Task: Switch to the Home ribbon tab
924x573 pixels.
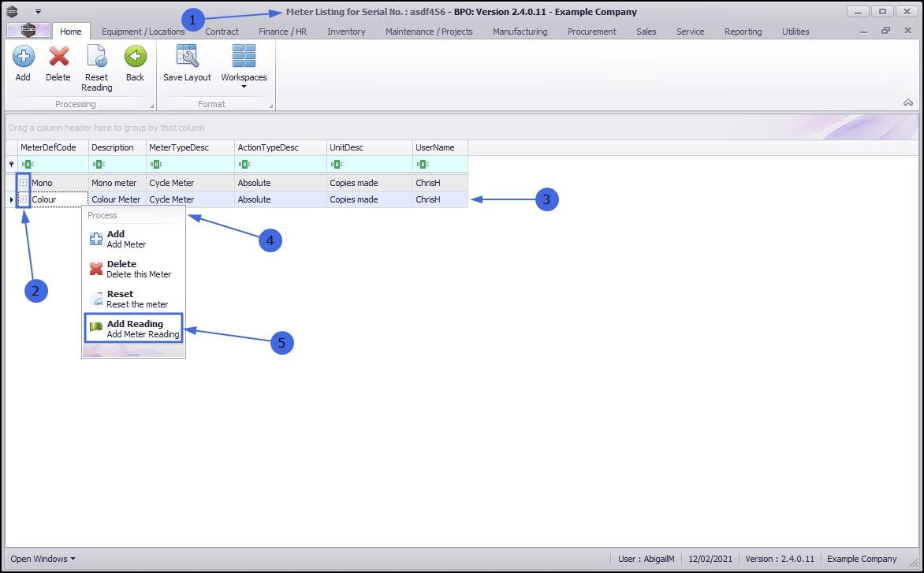Action: tap(71, 32)
